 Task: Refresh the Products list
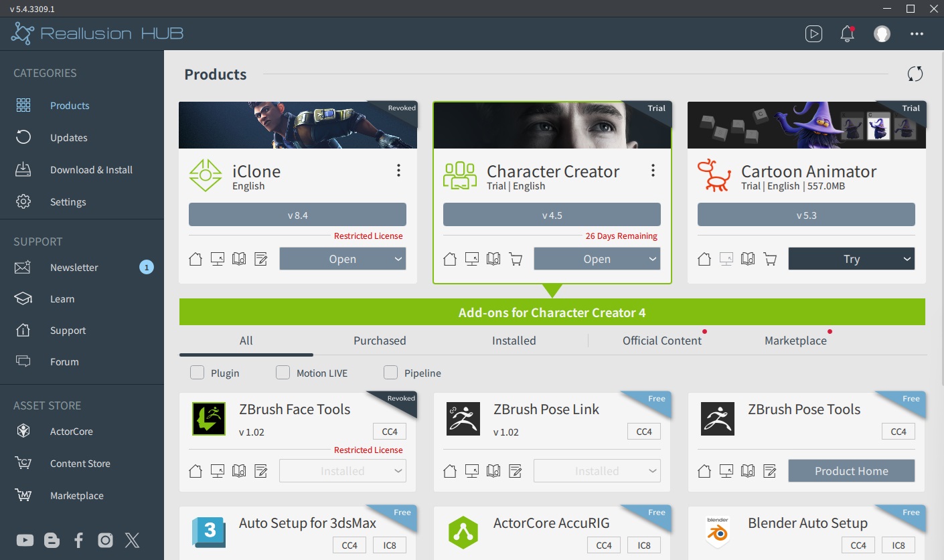click(x=915, y=74)
